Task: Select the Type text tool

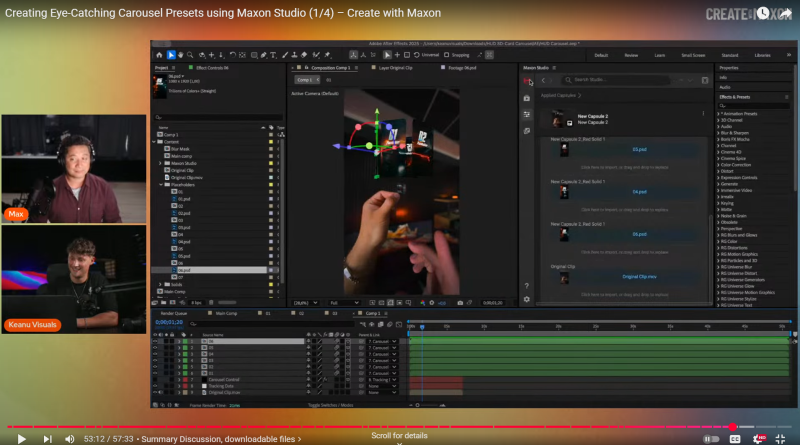Action: [273, 55]
